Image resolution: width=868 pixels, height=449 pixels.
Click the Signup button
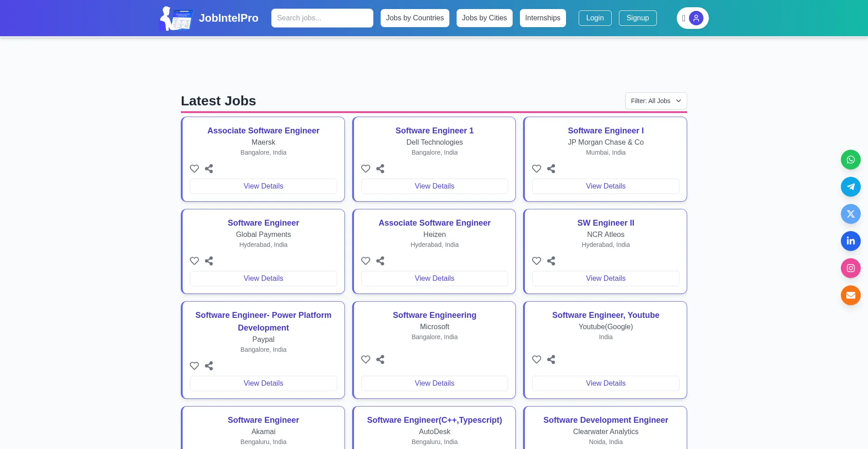(637, 18)
